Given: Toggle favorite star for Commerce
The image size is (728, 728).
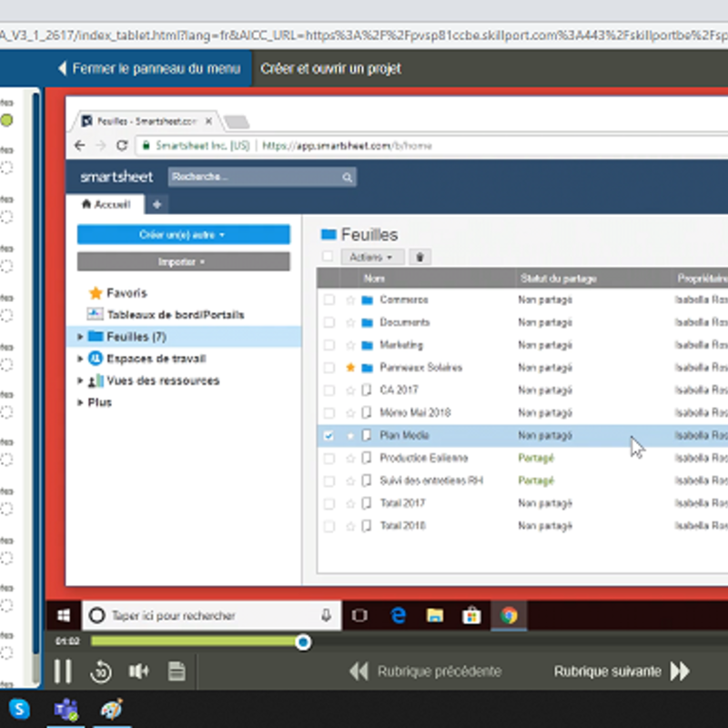Looking at the screenshot, I should (350, 300).
